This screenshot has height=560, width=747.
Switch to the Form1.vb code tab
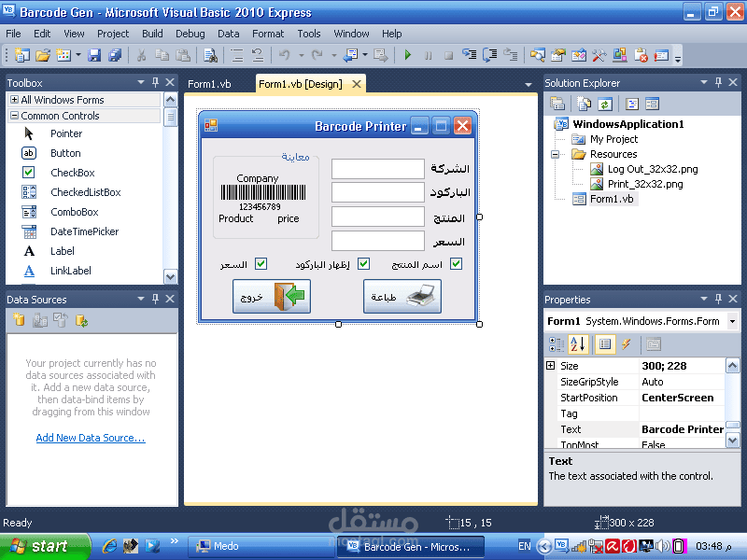pyautogui.click(x=209, y=84)
